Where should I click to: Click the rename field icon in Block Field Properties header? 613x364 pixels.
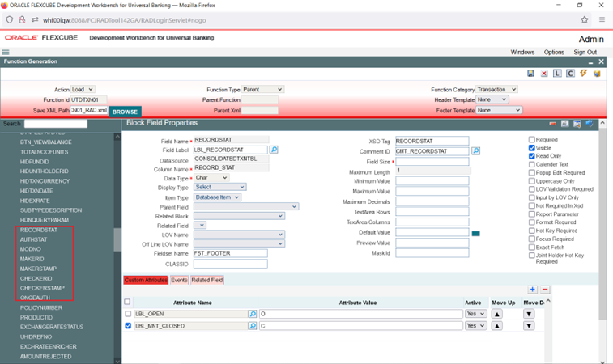coord(565,124)
